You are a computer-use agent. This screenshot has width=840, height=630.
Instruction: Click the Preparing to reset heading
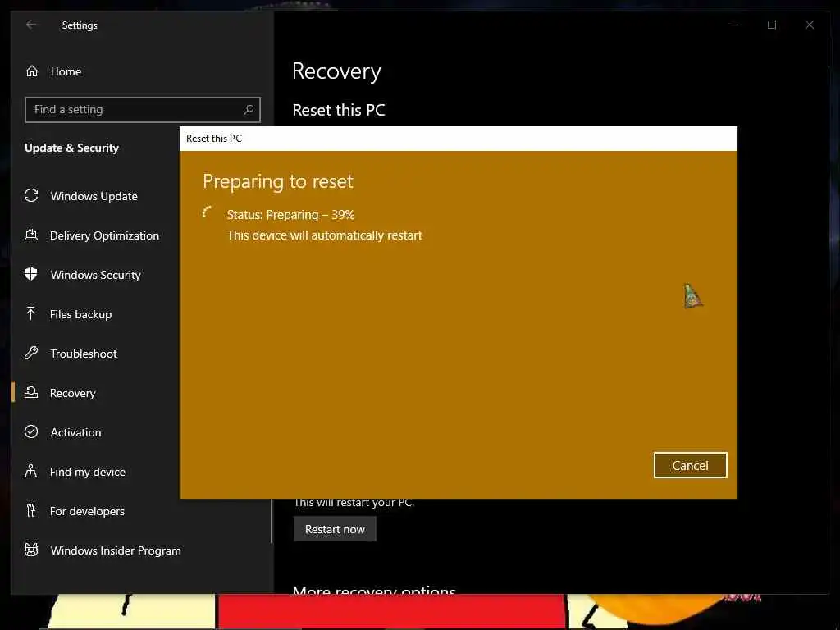tap(277, 181)
